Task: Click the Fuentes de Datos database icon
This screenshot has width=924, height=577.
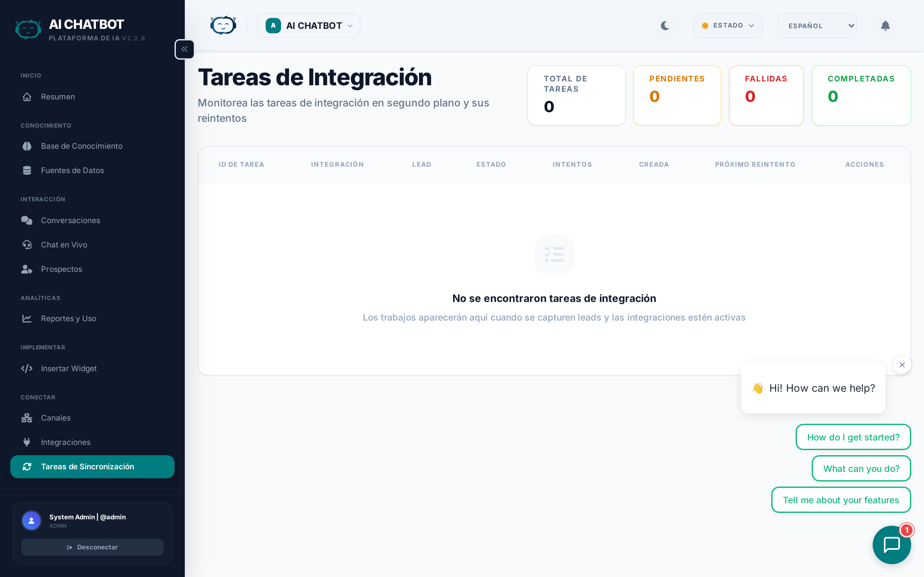Action: click(x=27, y=171)
